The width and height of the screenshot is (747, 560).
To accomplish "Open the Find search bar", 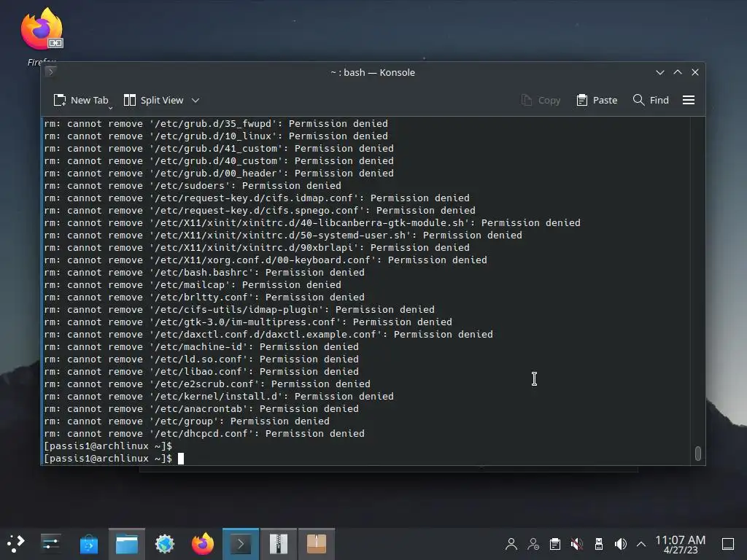I will [x=651, y=100].
